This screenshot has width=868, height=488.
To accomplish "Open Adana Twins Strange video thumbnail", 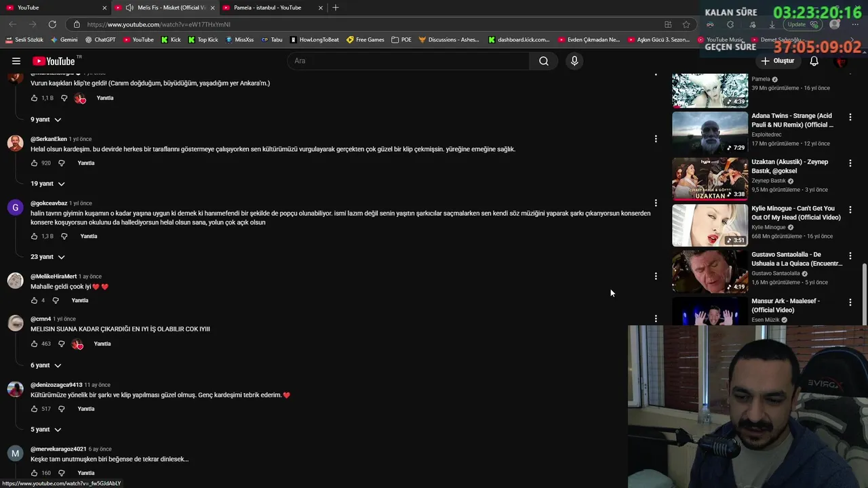I will click(710, 133).
